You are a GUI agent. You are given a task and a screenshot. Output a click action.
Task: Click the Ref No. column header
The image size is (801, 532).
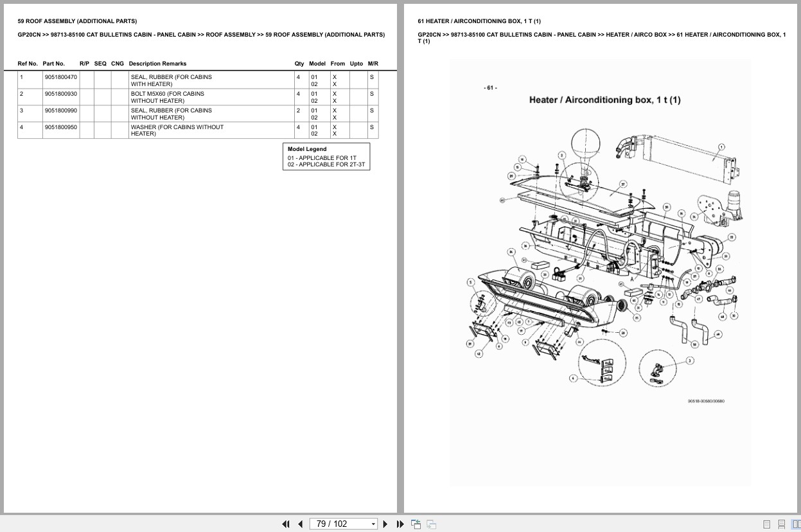click(x=28, y=64)
